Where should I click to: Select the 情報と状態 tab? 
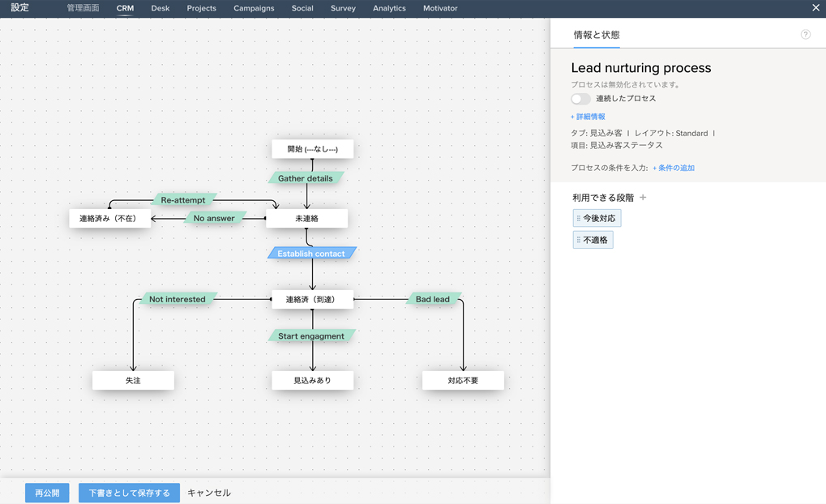pos(597,36)
